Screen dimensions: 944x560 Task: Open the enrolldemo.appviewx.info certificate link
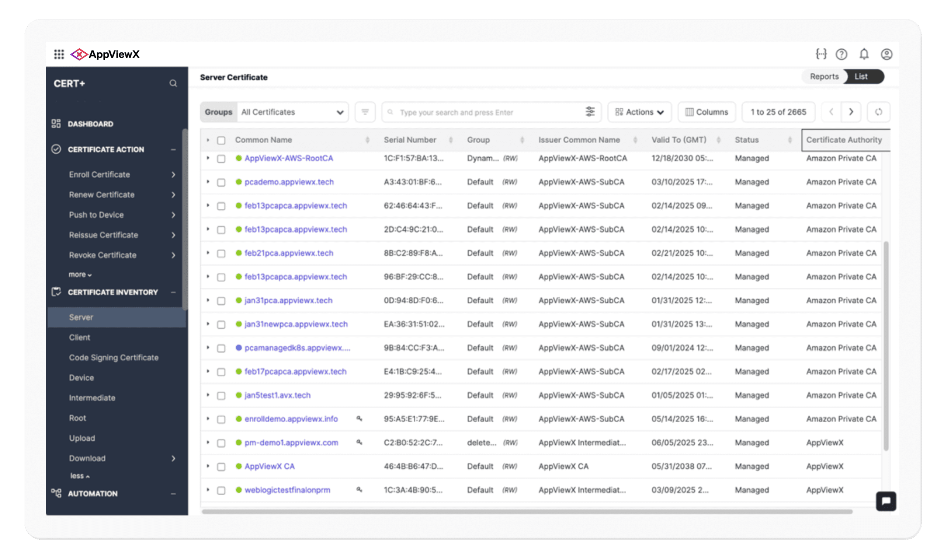coord(291,419)
